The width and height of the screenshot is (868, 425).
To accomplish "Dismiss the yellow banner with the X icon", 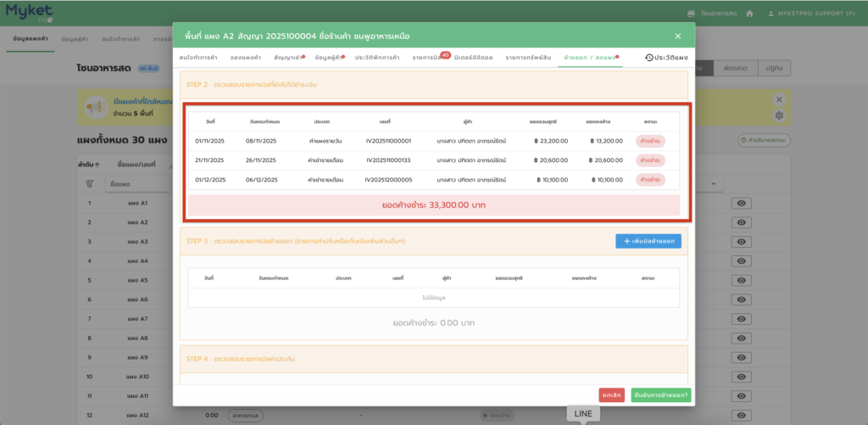I will coord(779,99).
